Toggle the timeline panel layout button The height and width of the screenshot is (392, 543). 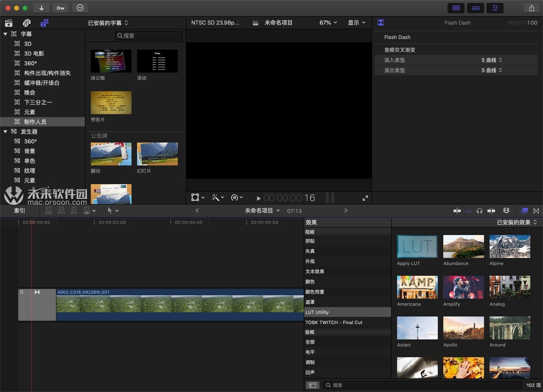tap(476, 8)
